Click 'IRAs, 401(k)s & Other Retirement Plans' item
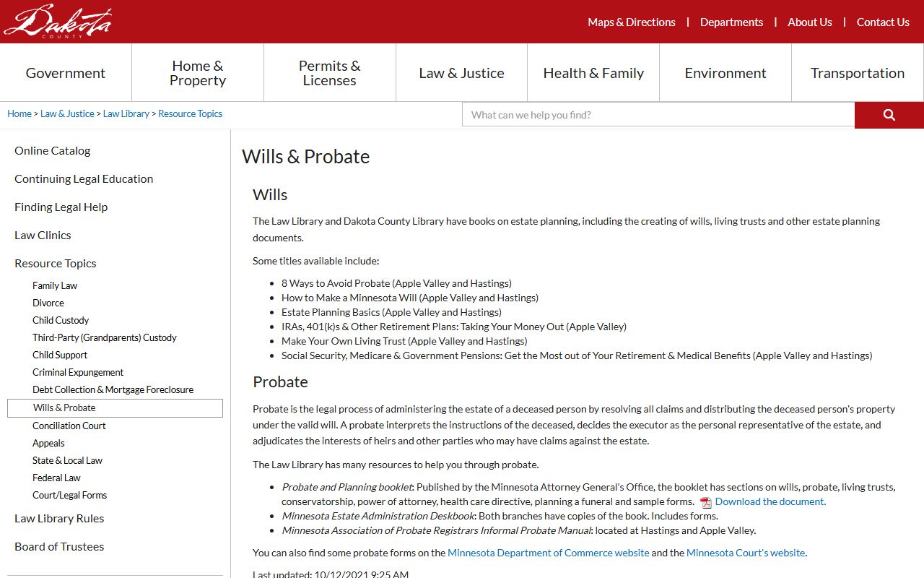Viewport: 924px width, 578px height. tap(454, 327)
